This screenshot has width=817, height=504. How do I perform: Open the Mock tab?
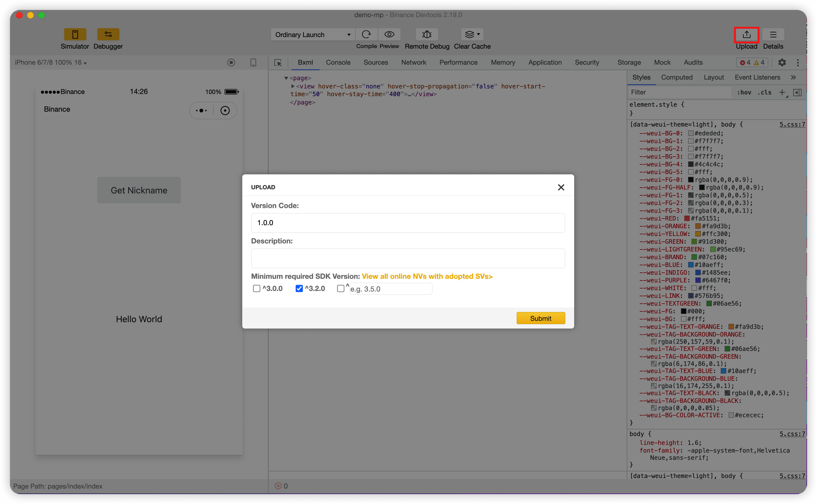coord(662,62)
